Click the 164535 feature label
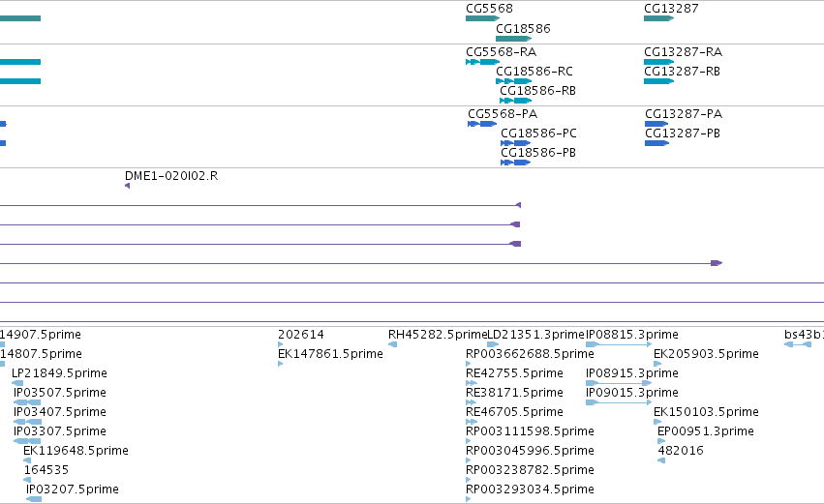The image size is (824, 504). click(x=46, y=470)
